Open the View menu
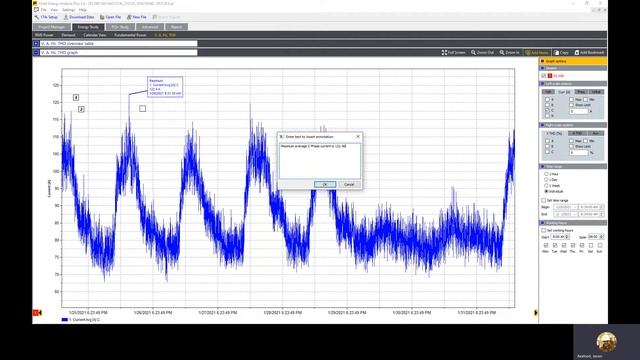Image resolution: width=640 pixels, height=360 pixels. (54, 10)
